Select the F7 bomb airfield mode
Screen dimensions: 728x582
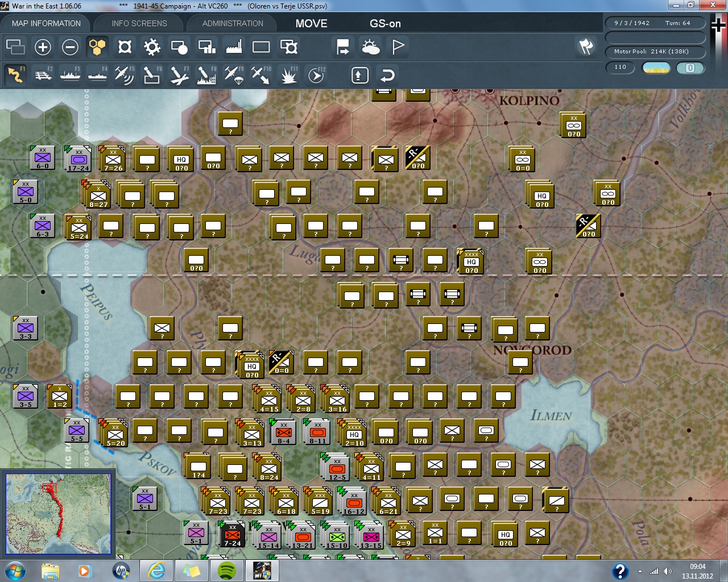point(179,75)
